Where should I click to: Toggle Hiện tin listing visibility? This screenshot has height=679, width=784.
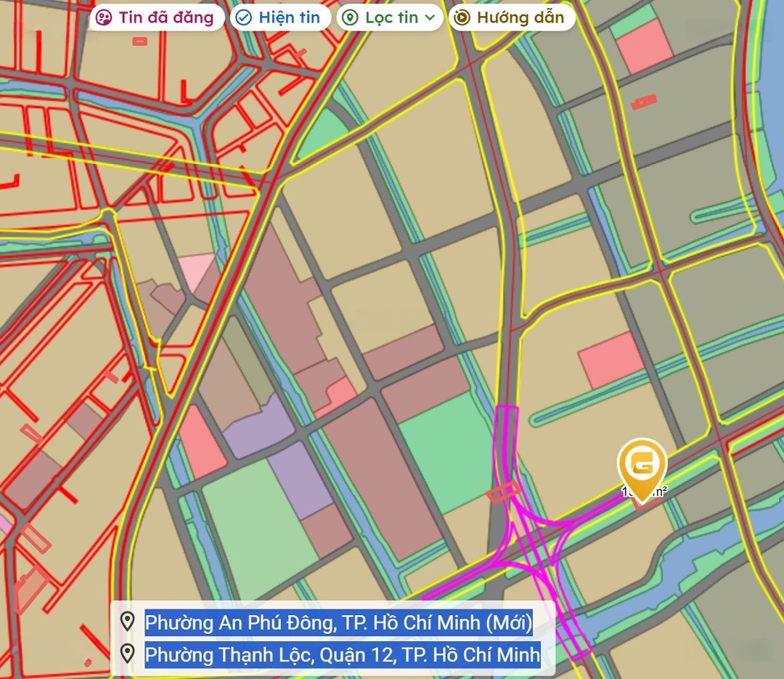pos(289,18)
